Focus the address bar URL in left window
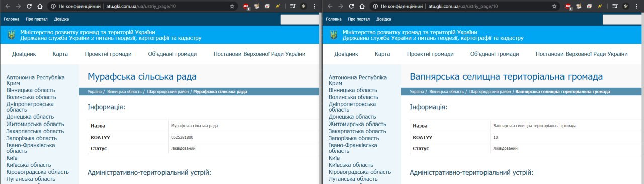The height and width of the screenshot is (184, 644). (x=141, y=6)
